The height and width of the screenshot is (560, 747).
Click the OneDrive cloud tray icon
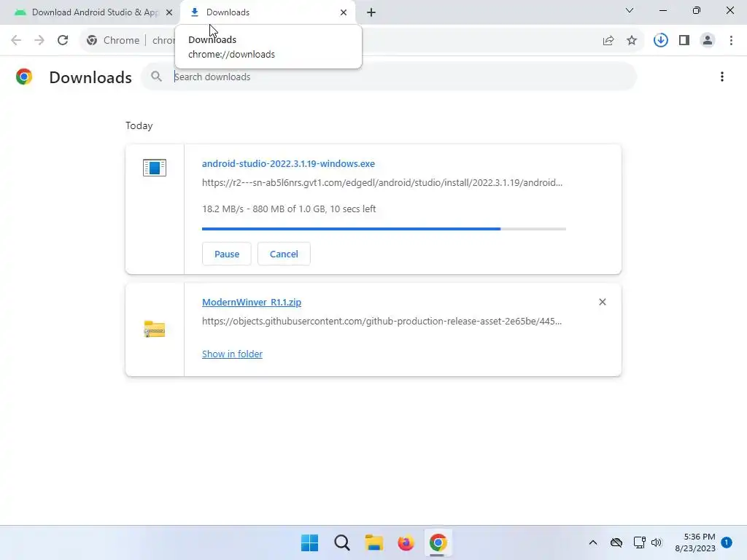pos(616,542)
